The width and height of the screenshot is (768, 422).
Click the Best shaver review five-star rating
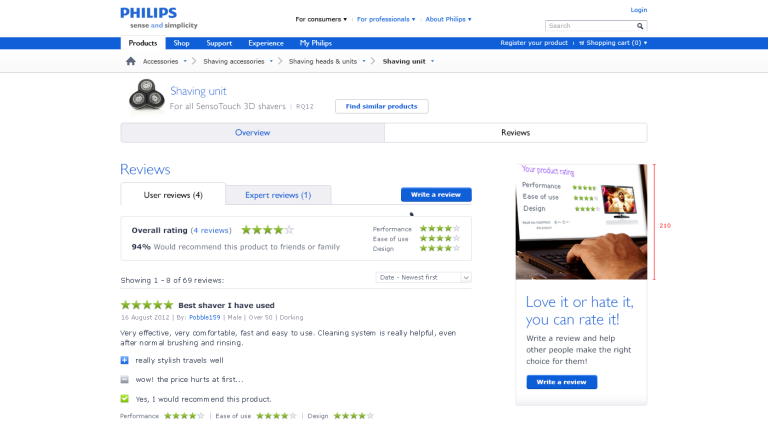(147, 305)
